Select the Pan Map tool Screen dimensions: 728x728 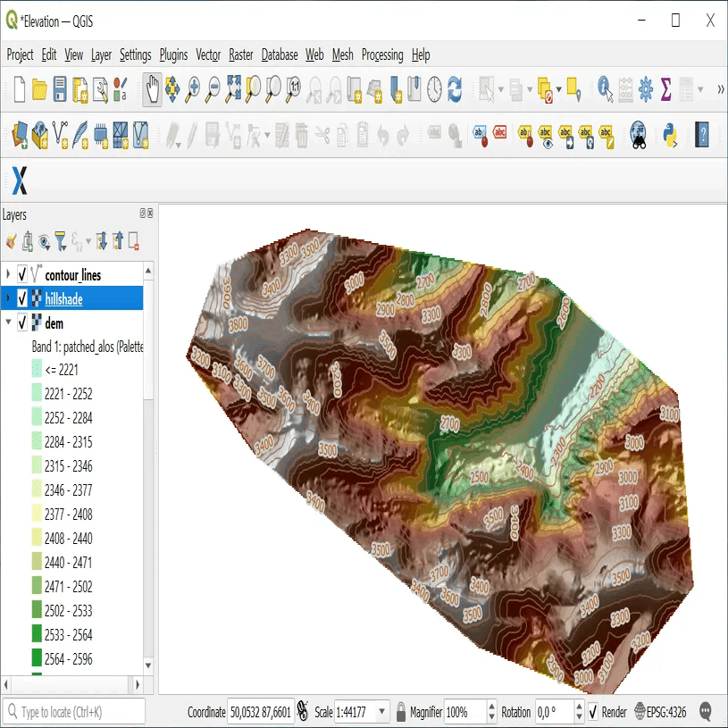tap(153, 89)
